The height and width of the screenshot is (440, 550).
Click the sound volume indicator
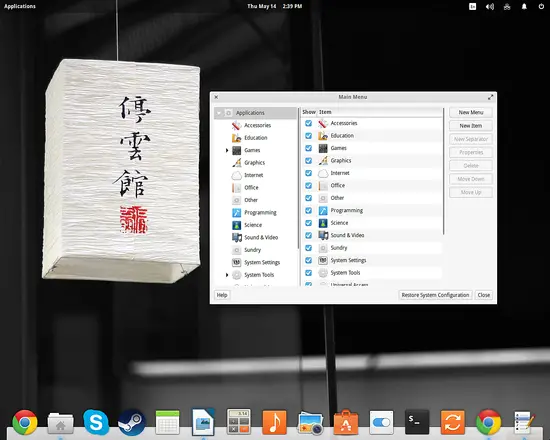pos(490,7)
